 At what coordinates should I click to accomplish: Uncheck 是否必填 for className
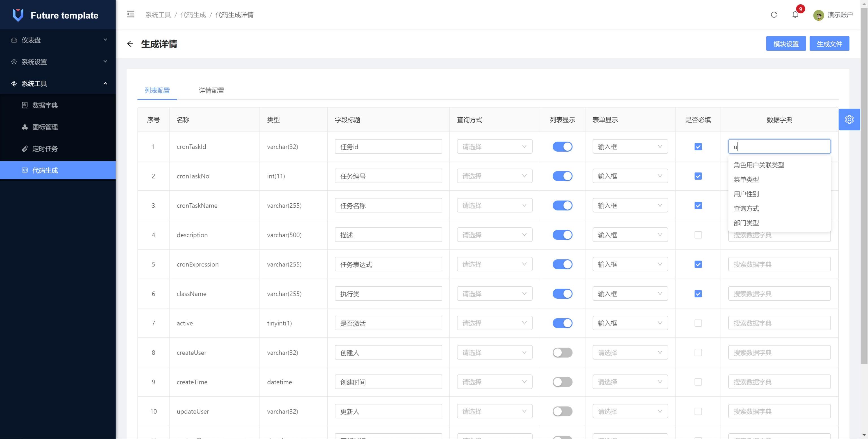coord(698,294)
